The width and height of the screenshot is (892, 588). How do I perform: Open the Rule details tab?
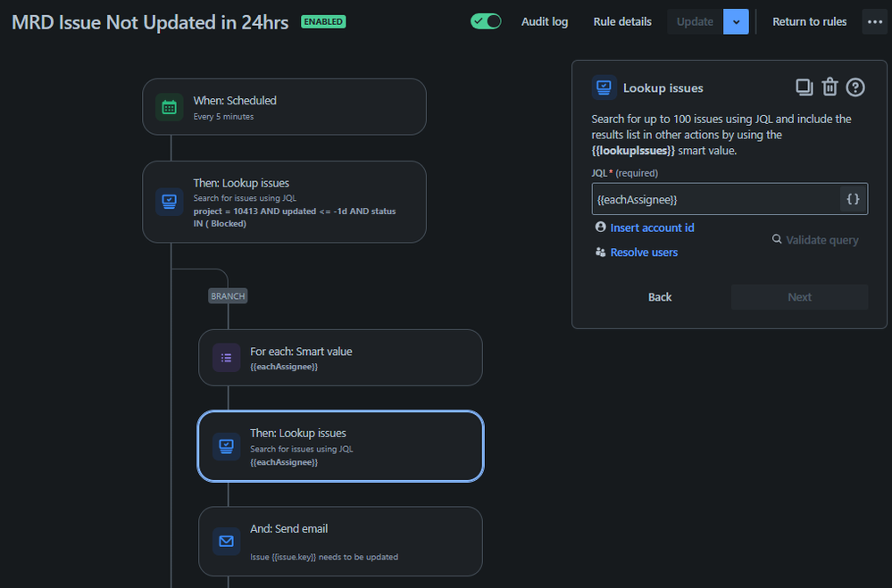tap(622, 21)
